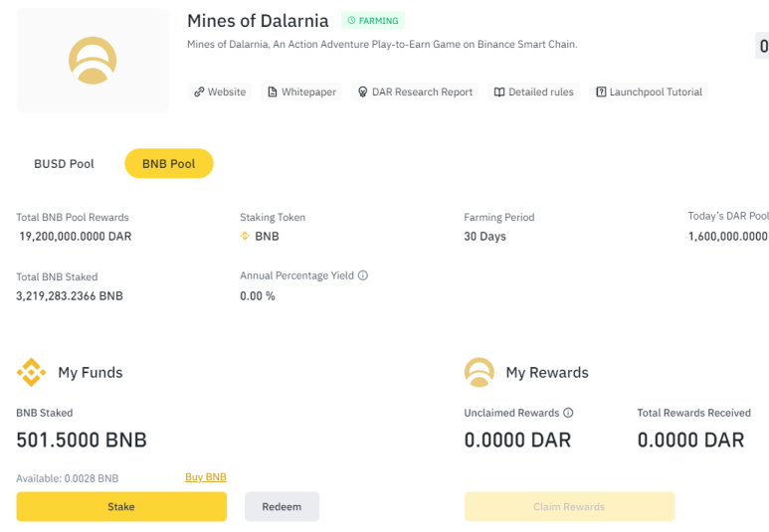Show Annual Percentage Yield info tooltip

coord(363,275)
